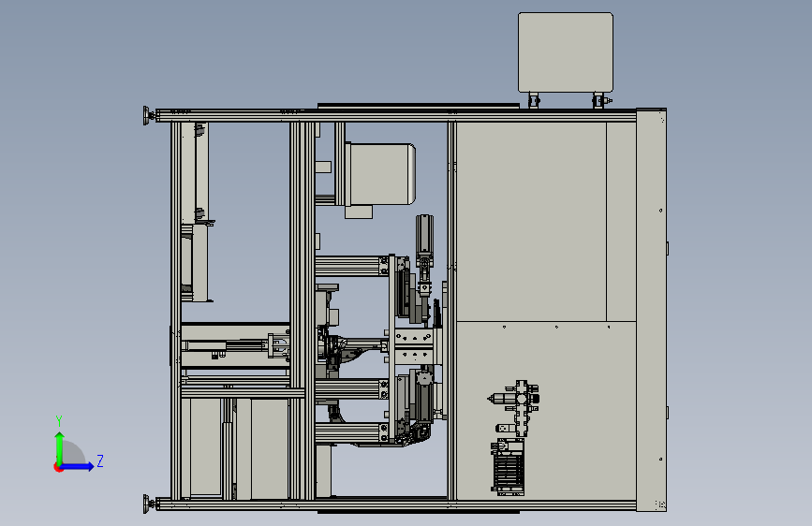Select the right end cover panel

pos(652,310)
